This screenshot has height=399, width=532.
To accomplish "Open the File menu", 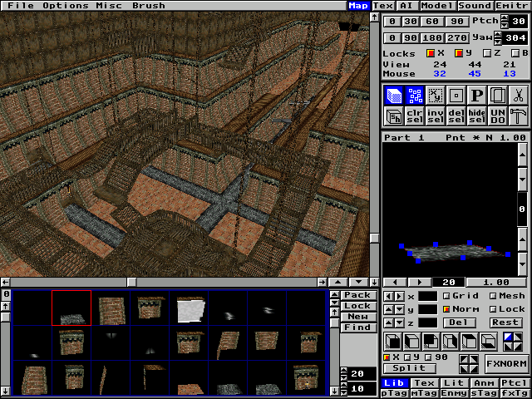I will (x=21, y=6).
